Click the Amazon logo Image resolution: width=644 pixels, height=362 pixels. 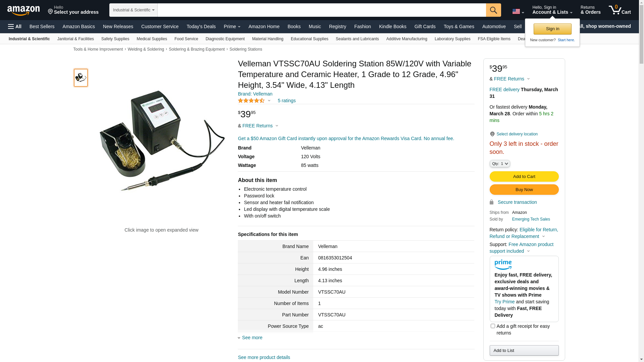click(x=23, y=10)
